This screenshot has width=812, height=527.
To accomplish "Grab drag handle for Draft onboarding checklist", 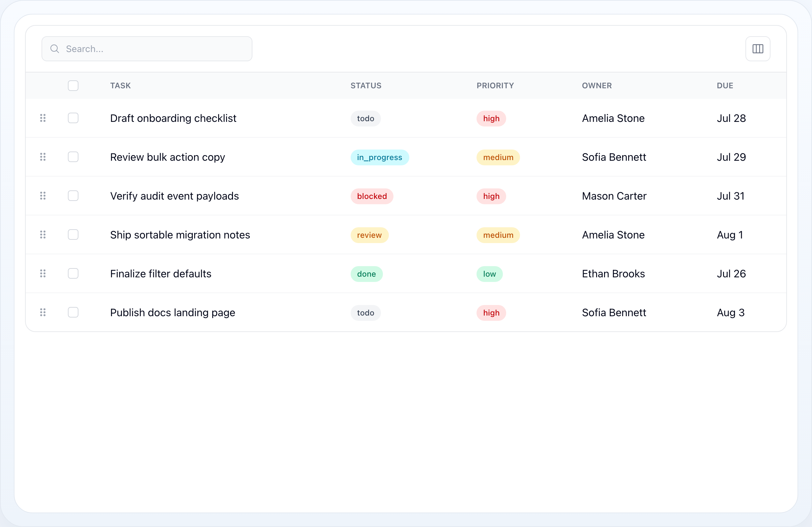I will pyautogui.click(x=43, y=118).
